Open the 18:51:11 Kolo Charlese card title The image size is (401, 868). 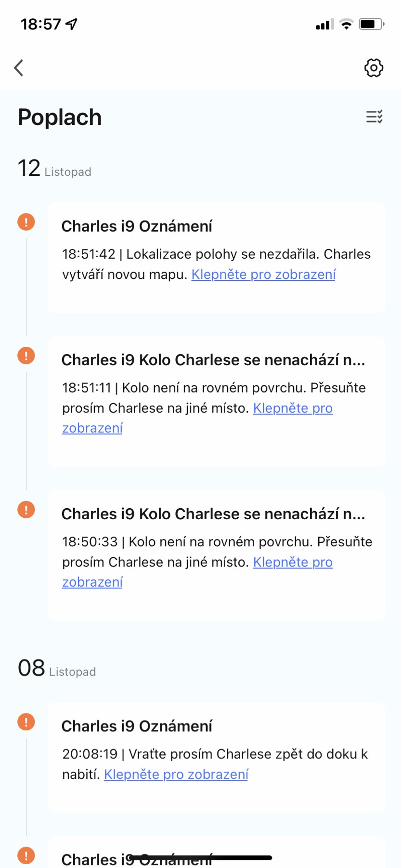213,360
